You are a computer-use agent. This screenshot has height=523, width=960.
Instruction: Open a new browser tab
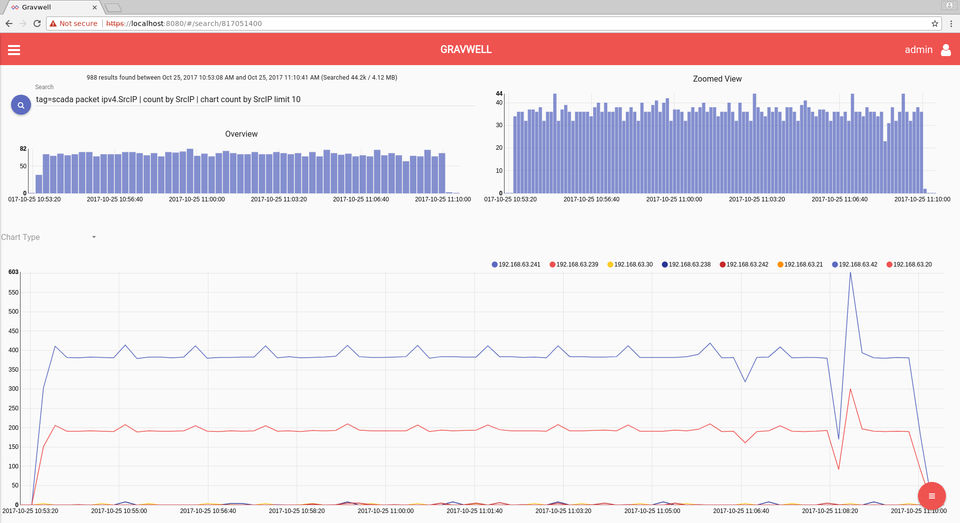[113, 8]
